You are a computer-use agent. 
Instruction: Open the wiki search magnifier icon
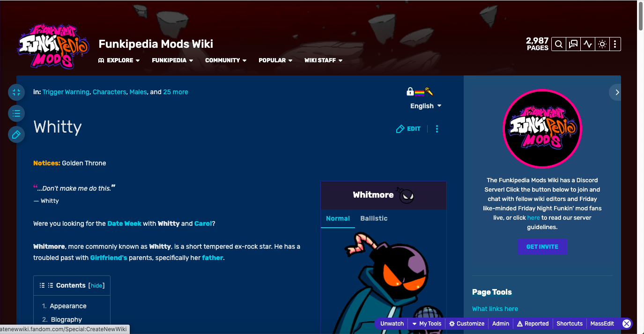[559, 44]
